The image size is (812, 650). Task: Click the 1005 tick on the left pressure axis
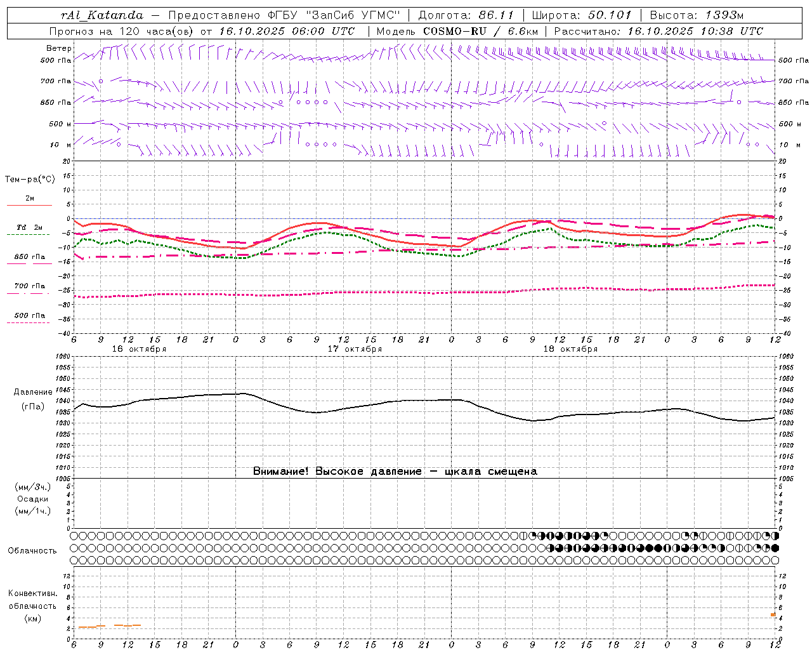pos(63,479)
